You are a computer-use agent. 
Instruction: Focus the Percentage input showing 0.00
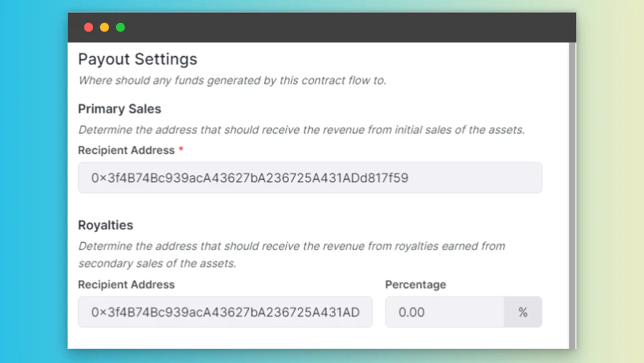(x=445, y=312)
